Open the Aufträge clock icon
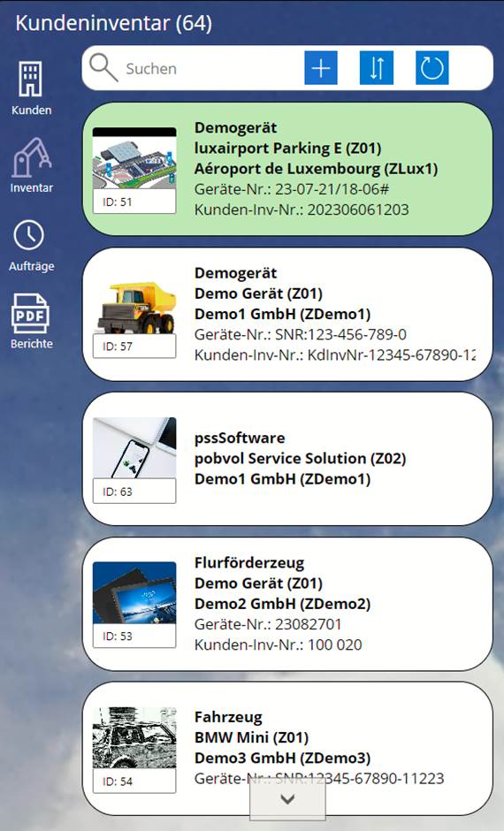This screenshot has height=831, width=504. point(28,235)
